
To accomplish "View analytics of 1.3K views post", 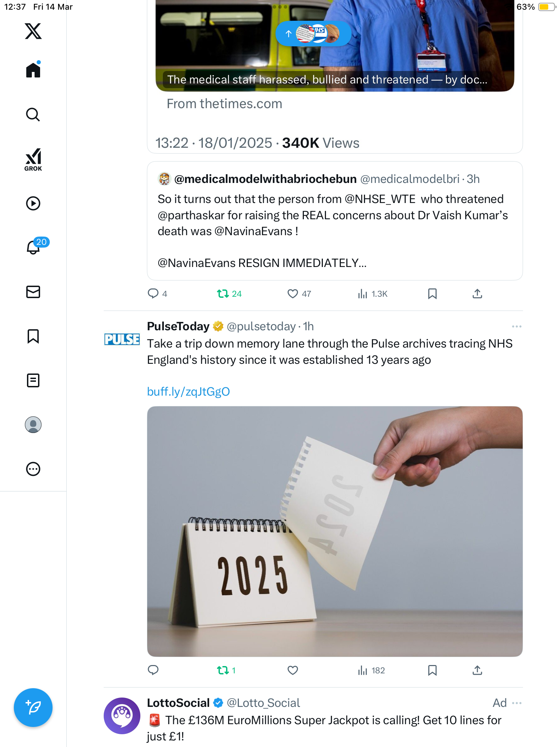I will [373, 294].
